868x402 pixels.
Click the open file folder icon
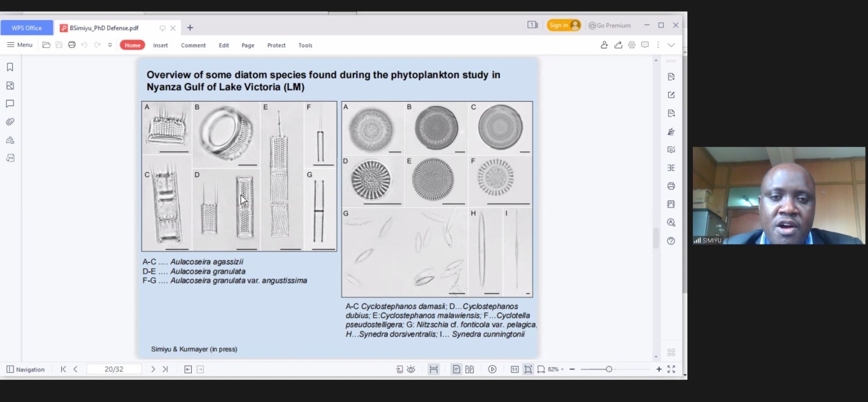click(x=47, y=45)
